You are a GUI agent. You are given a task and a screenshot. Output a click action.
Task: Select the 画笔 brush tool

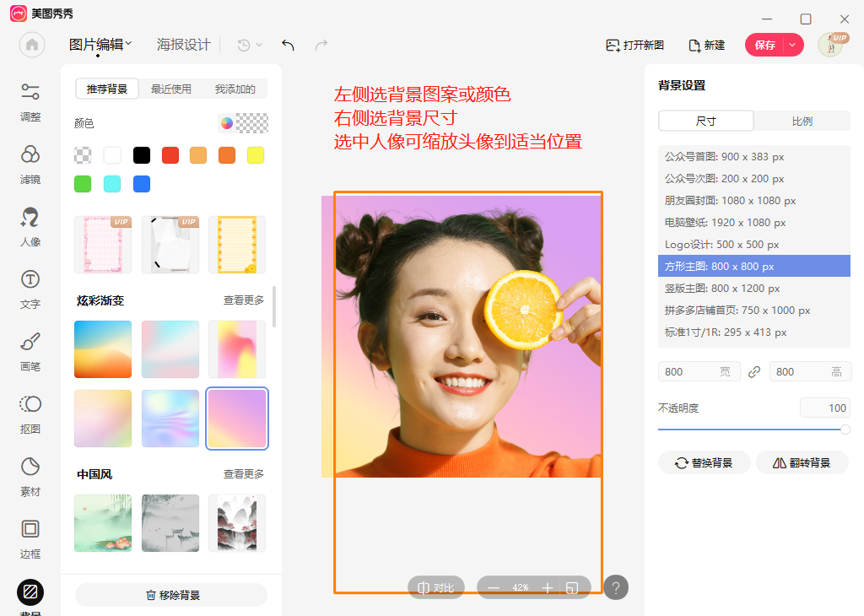tap(30, 350)
